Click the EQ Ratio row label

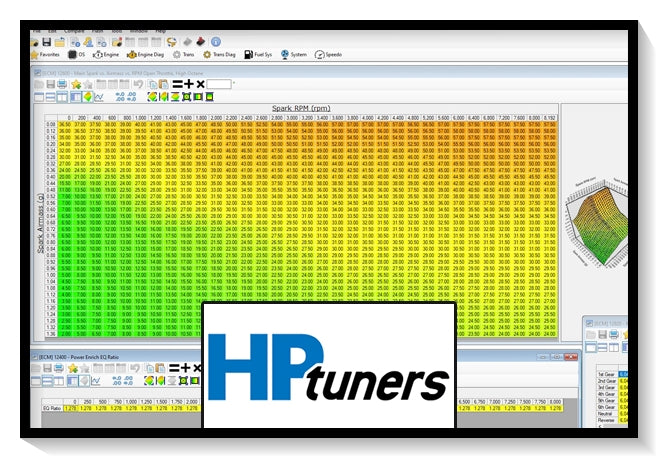[52, 408]
